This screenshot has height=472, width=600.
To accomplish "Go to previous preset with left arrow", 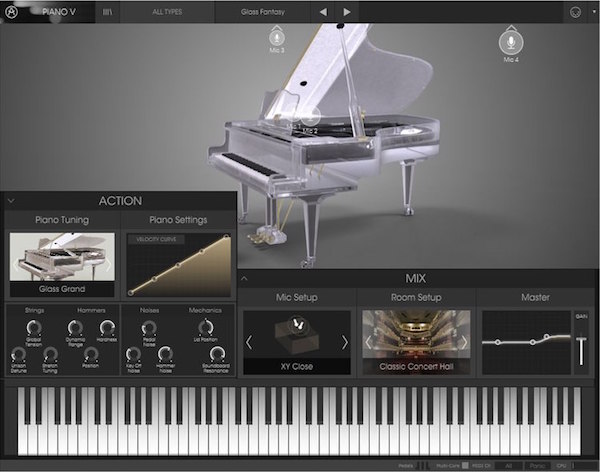I will point(323,12).
